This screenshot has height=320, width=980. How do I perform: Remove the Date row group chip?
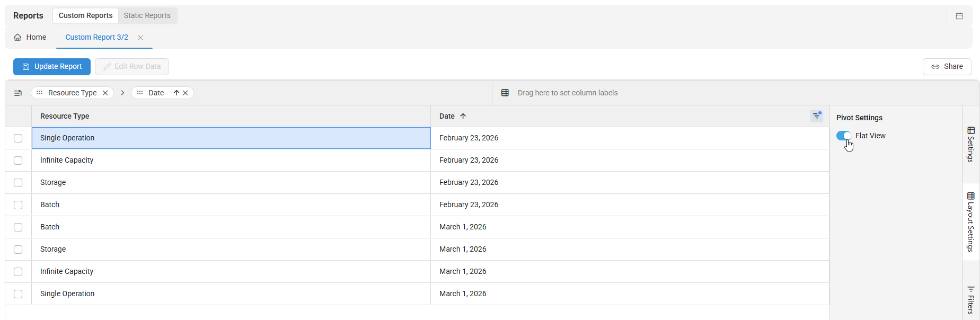pos(186,93)
